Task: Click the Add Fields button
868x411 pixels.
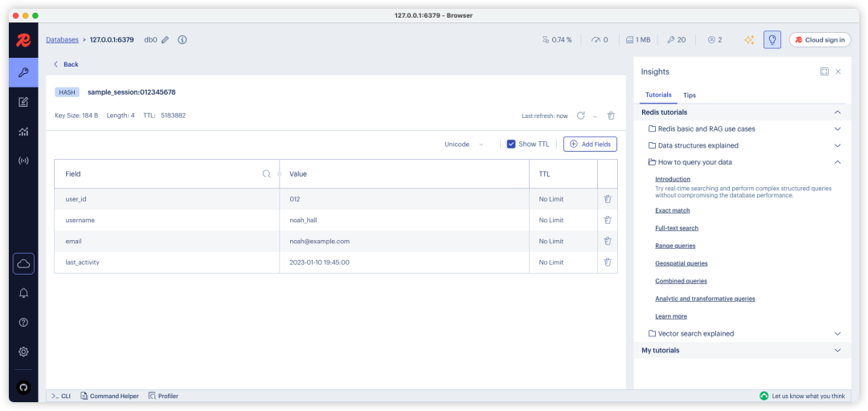Action: coord(590,144)
